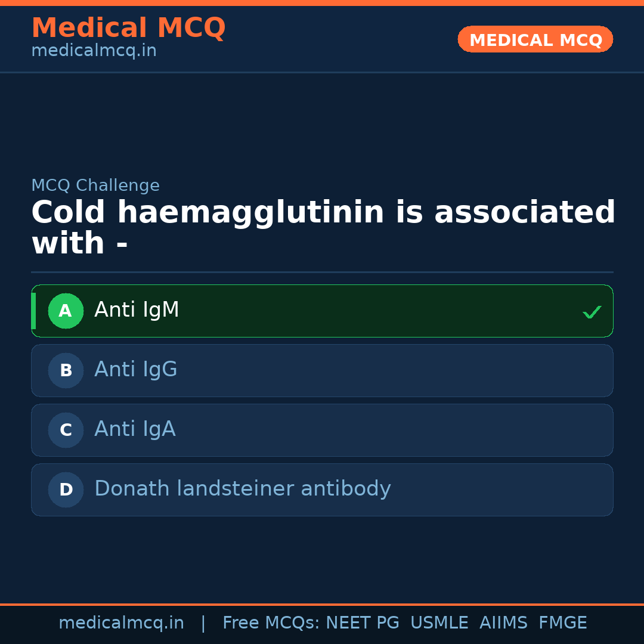Click the green A option circle
The height and width of the screenshot is (644, 644).
tap(66, 311)
